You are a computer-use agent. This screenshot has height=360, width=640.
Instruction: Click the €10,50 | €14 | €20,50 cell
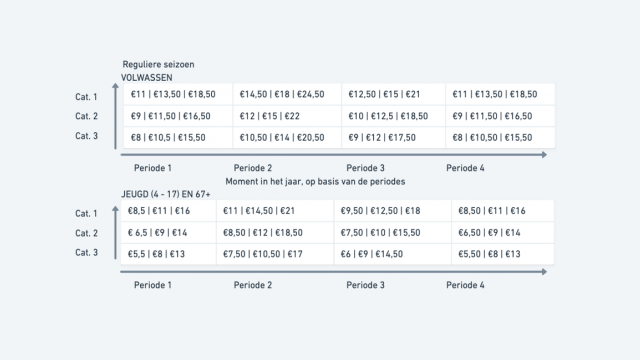[x=287, y=138]
